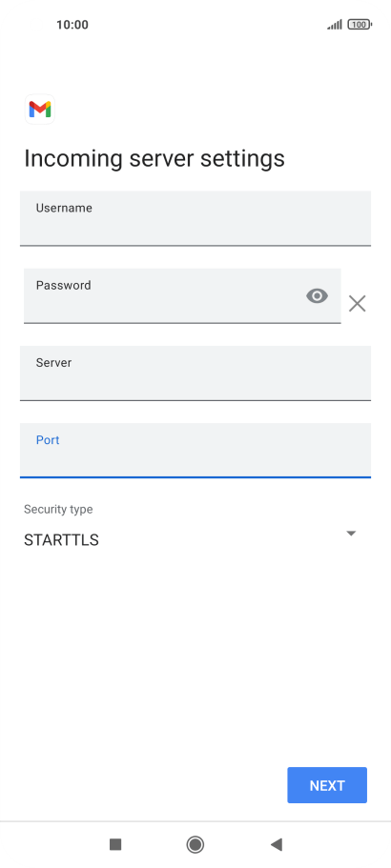Click the Incoming server settings heading
This screenshot has width=391, height=868.
pyautogui.click(x=154, y=158)
